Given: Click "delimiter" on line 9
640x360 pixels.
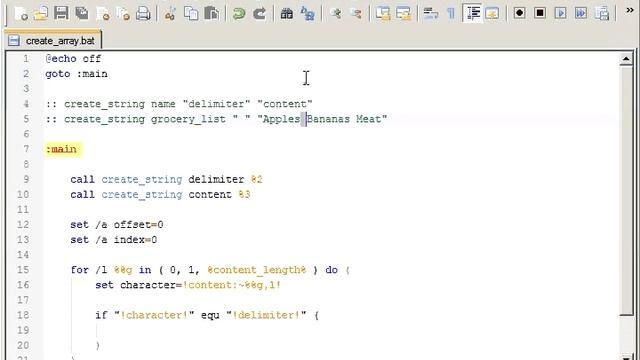Looking at the screenshot, I should [x=216, y=179].
